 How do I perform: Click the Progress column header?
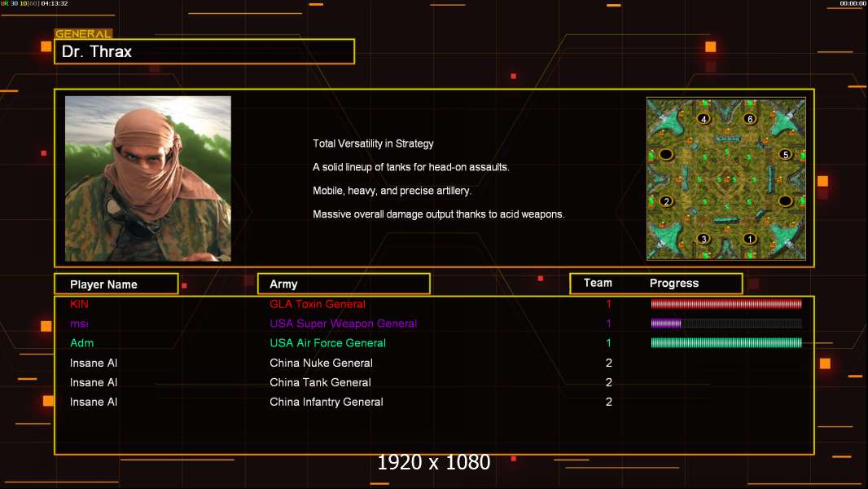pyautogui.click(x=674, y=283)
